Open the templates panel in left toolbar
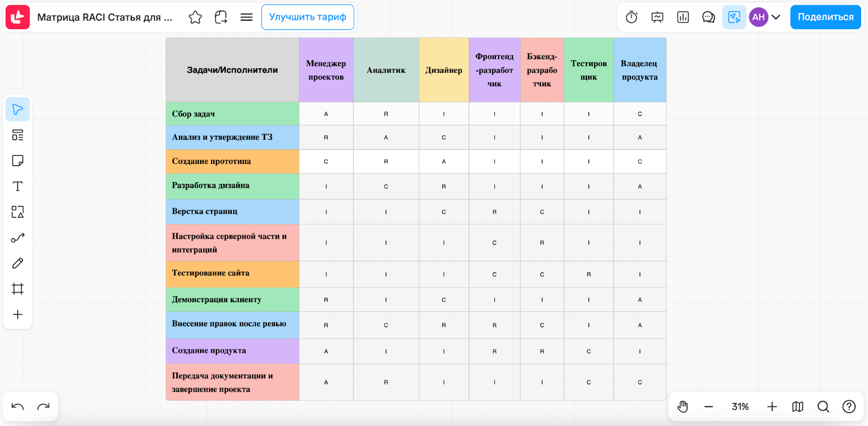Image resolution: width=868 pixels, height=426 pixels. (x=17, y=135)
